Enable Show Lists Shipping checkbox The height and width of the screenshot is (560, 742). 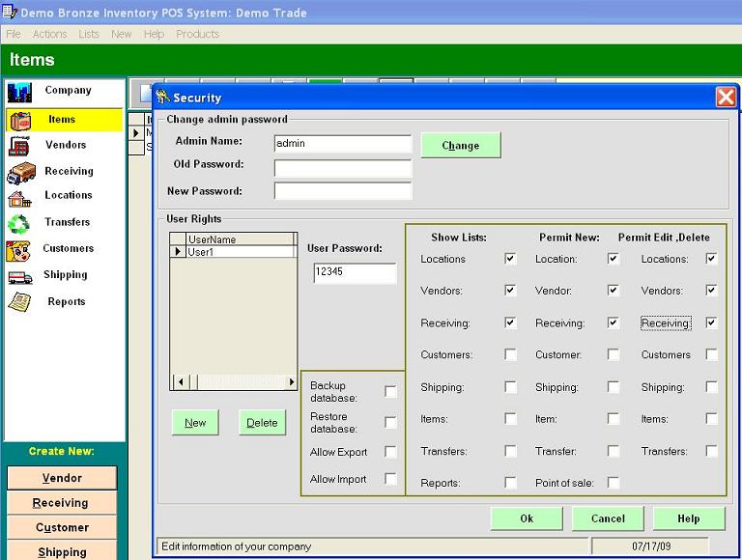tap(510, 387)
